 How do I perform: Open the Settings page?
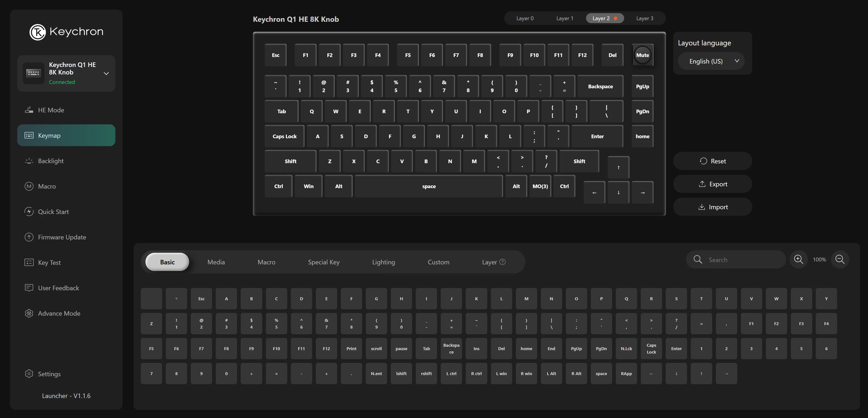point(49,374)
